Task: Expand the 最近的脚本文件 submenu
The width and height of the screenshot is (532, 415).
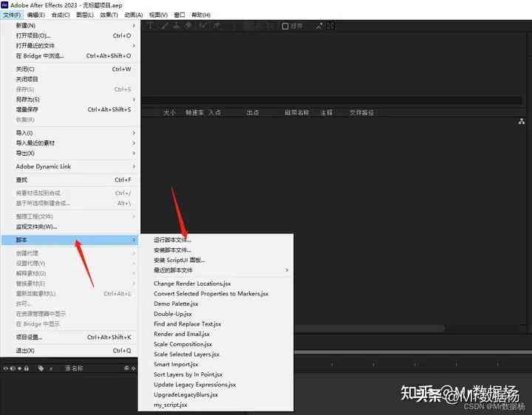Action: [216, 270]
